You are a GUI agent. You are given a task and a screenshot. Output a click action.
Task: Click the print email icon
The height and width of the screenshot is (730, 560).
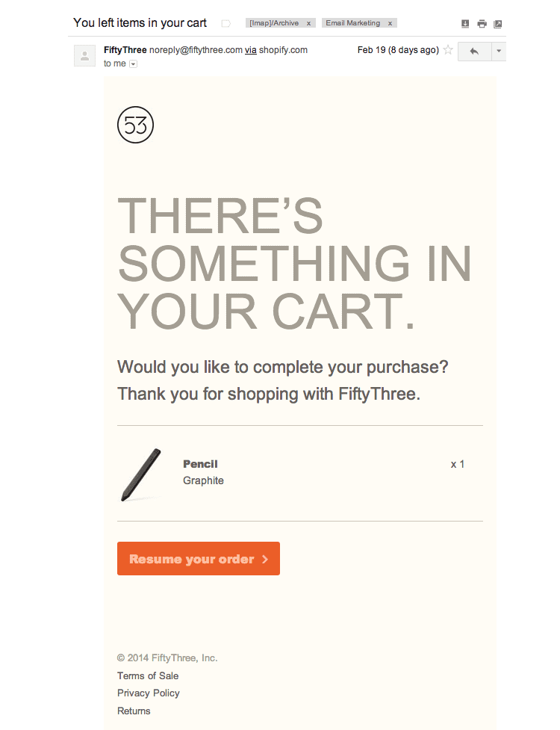482,24
